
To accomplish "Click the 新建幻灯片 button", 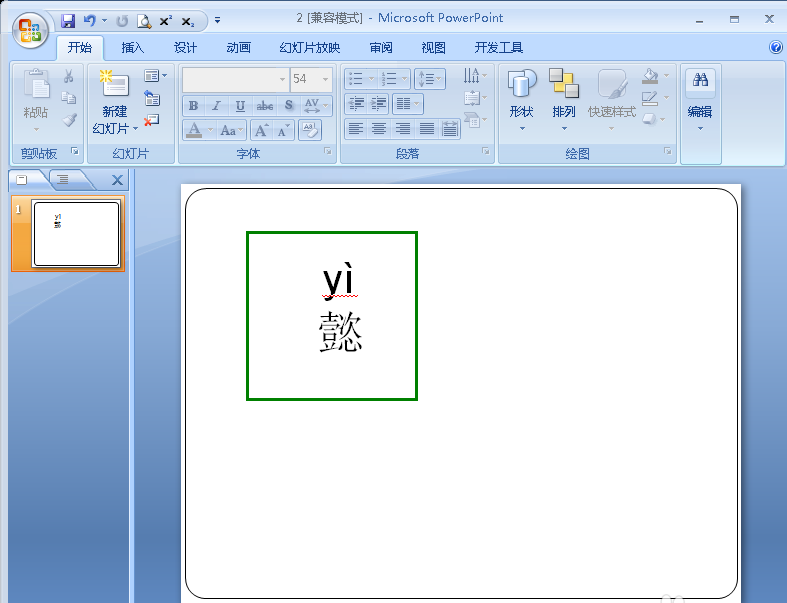I will coord(115,102).
